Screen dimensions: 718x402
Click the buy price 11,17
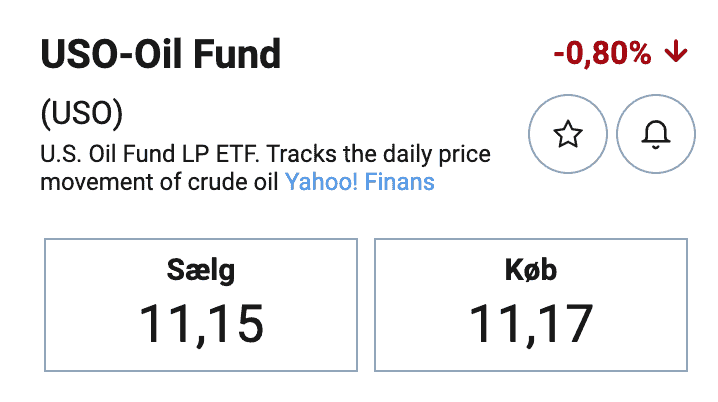531,325
